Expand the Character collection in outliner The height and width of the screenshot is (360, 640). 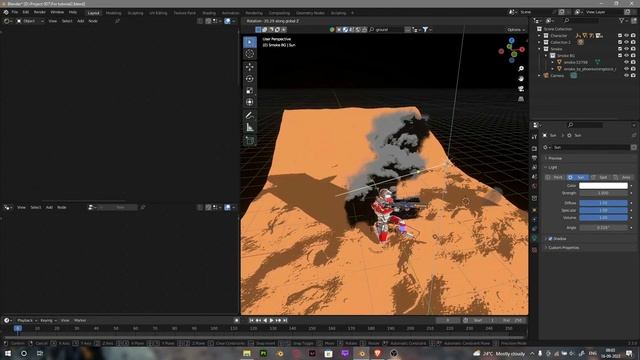click(x=539, y=36)
